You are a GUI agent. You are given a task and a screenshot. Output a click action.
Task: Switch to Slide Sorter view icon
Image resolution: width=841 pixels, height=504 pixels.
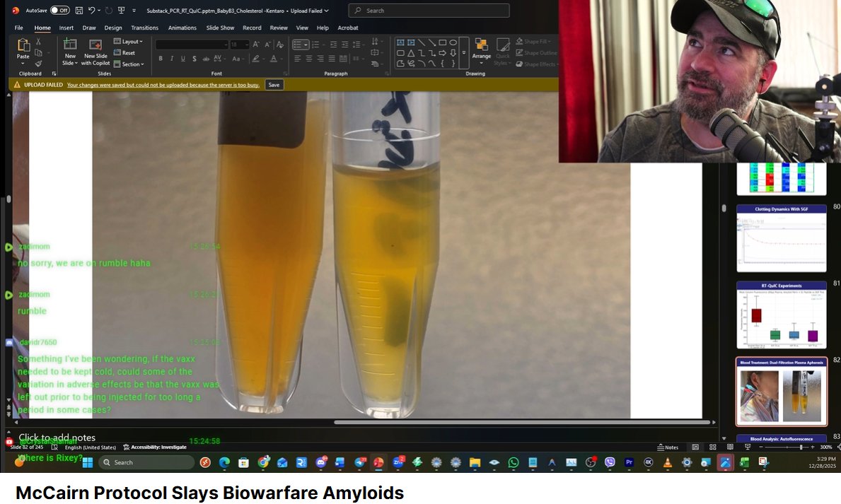tap(713, 447)
